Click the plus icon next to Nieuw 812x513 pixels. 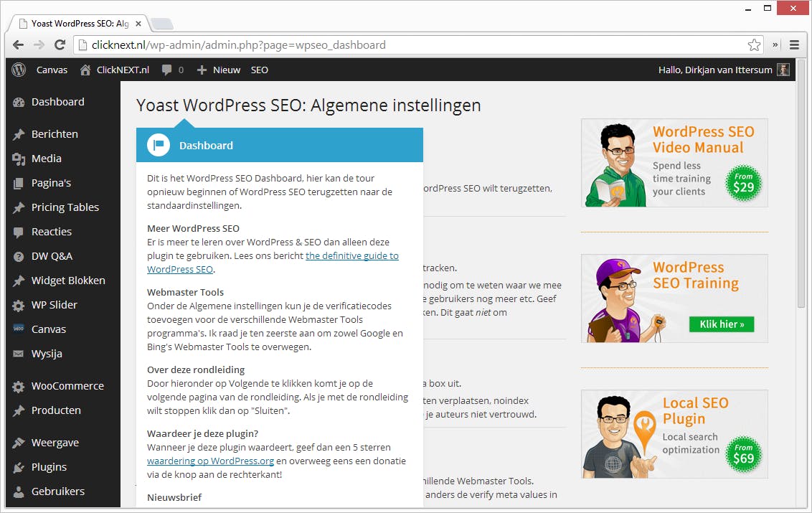[202, 70]
